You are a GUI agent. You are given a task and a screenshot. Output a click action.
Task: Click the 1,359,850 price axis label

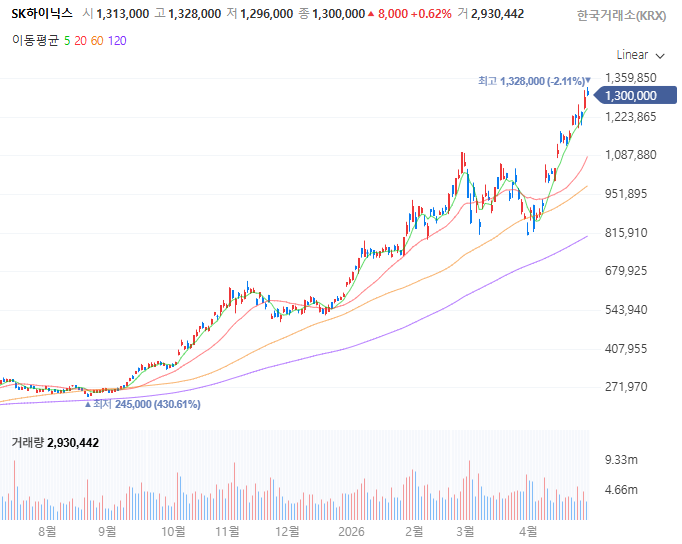point(631,78)
